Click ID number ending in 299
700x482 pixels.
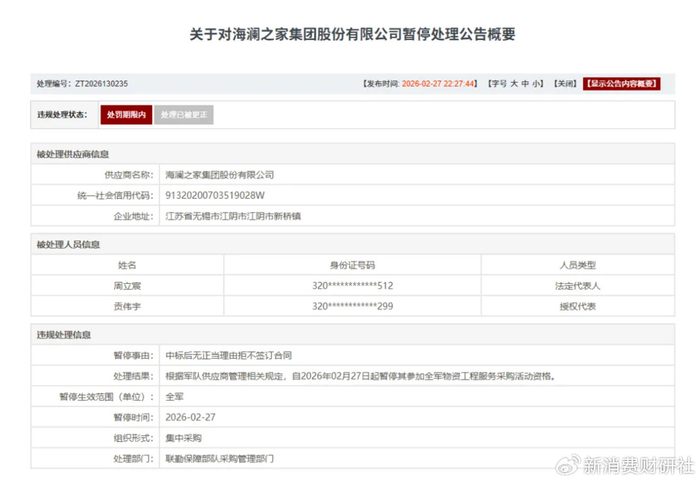(353, 307)
